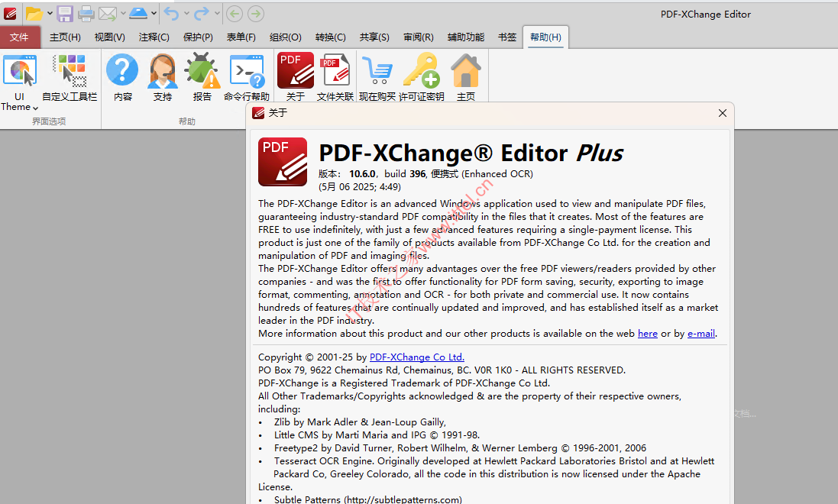
Task: Switch to the Share (共享) tab
Action: (374, 37)
